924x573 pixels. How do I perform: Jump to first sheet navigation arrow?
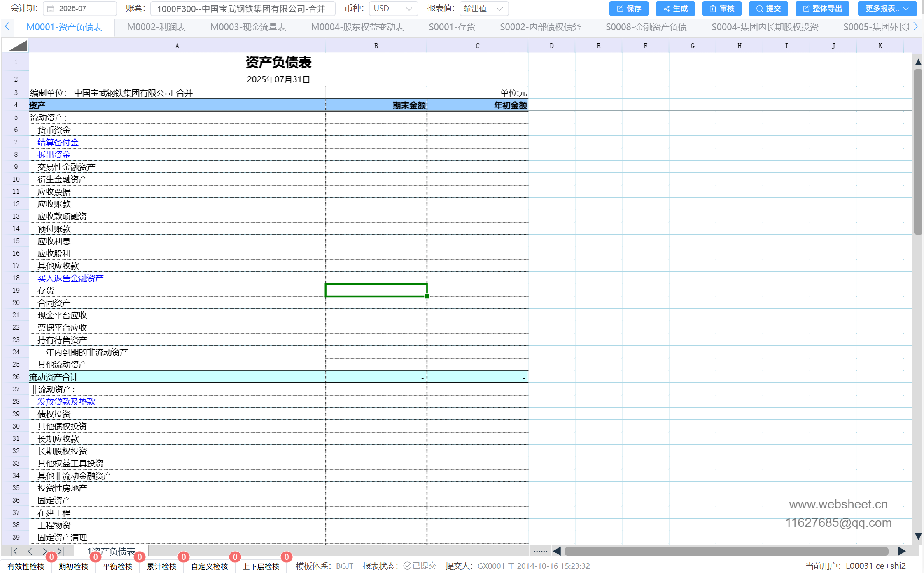tap(14, 551)
